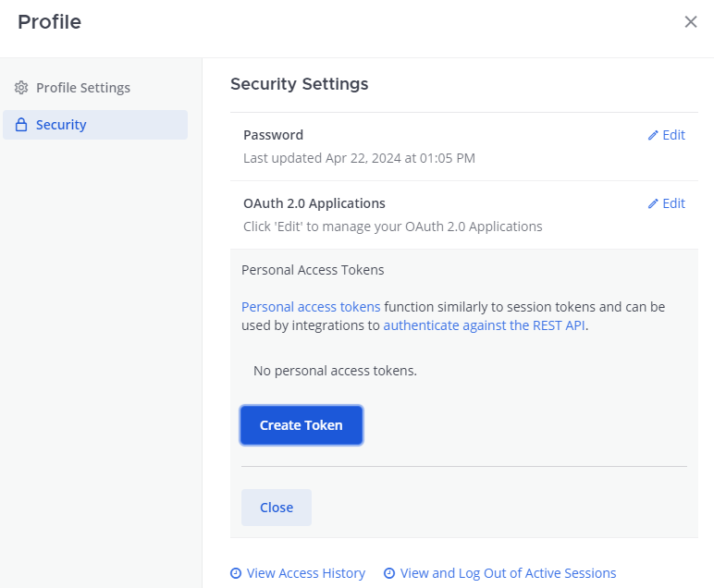The width and height of the screenshot is (714, 588).
Task: Edit OAuth 2.0 Applications
Action: (x=667, y=203)
